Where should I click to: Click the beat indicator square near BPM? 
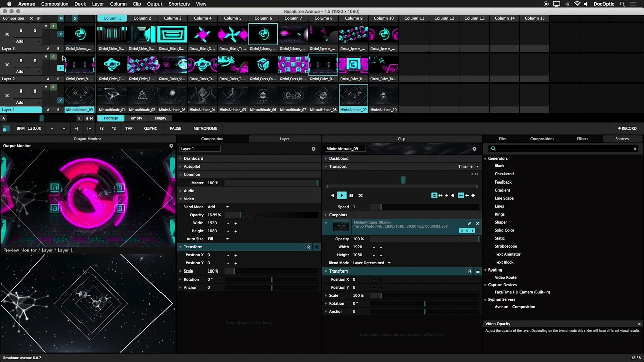6,129
